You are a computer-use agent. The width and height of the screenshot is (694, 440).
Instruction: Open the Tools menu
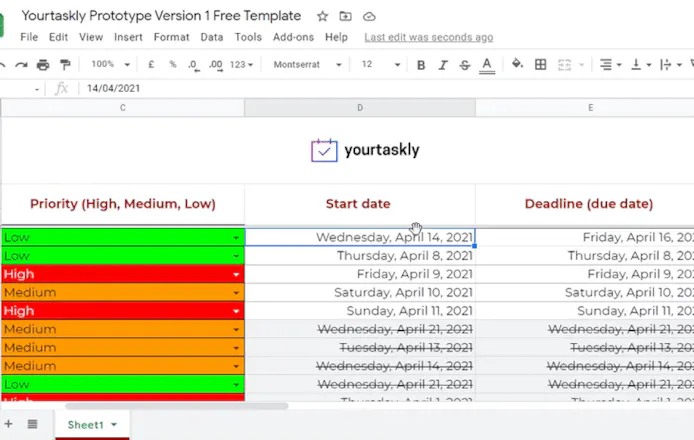click(x=248, y=37)
